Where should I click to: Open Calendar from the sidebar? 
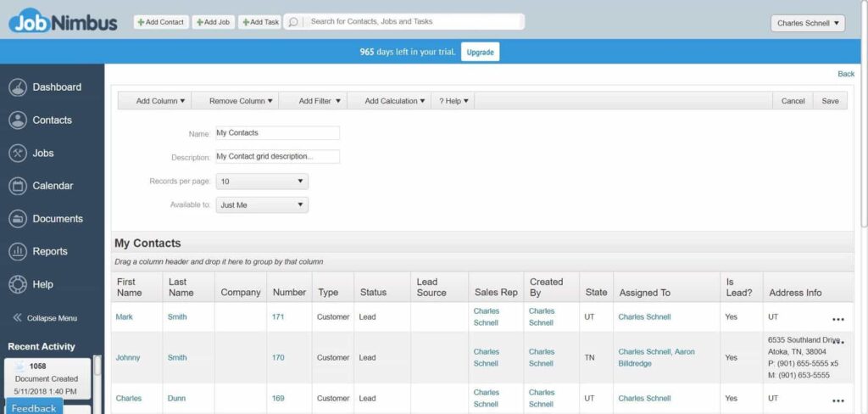(53, 186)
